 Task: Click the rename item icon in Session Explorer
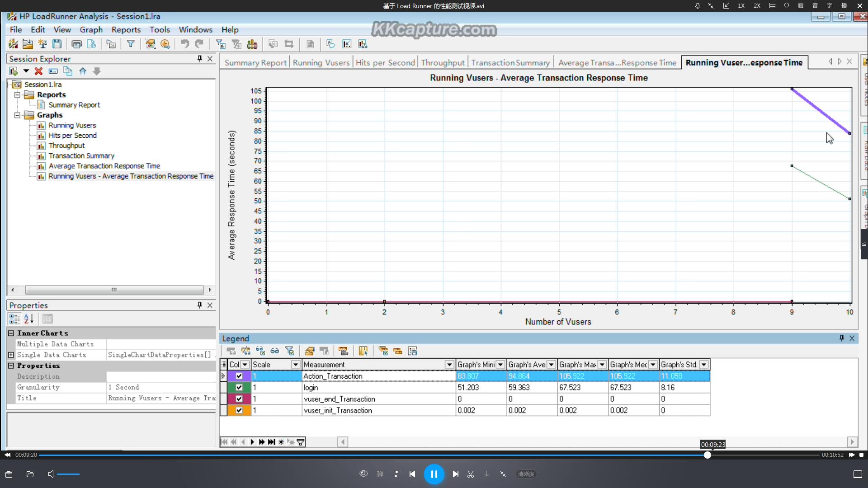[x=53, y=71]
